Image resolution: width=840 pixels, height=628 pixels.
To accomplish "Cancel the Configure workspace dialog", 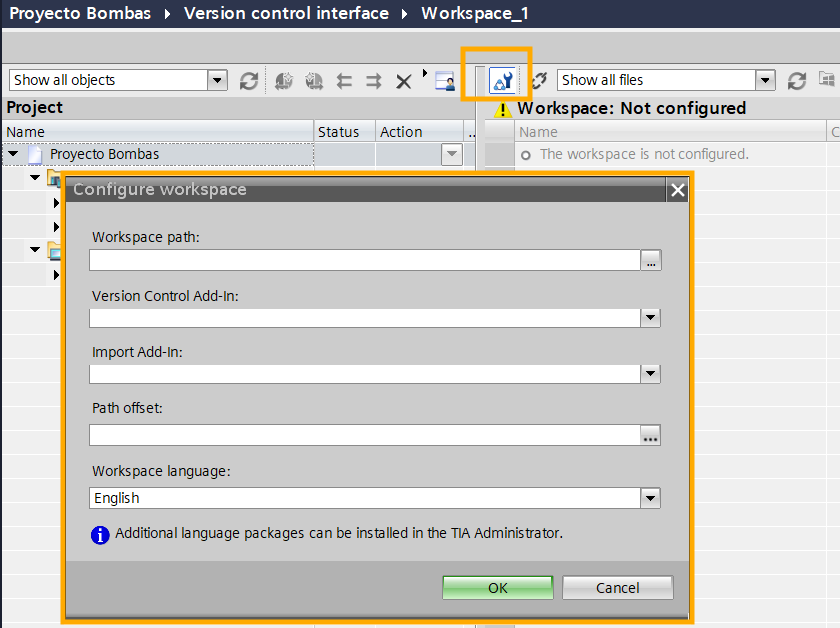I will click(617, 588).
